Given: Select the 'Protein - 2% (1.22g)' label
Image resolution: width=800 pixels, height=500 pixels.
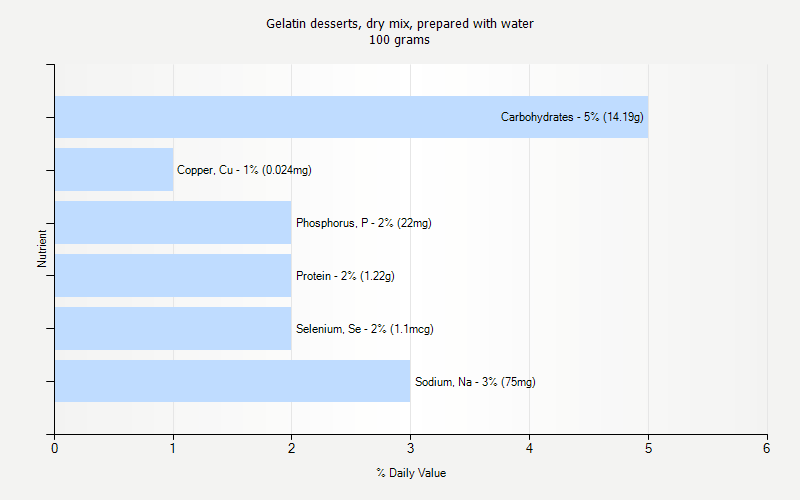Looking at the screenshot, I should click(x=345, y=276).
